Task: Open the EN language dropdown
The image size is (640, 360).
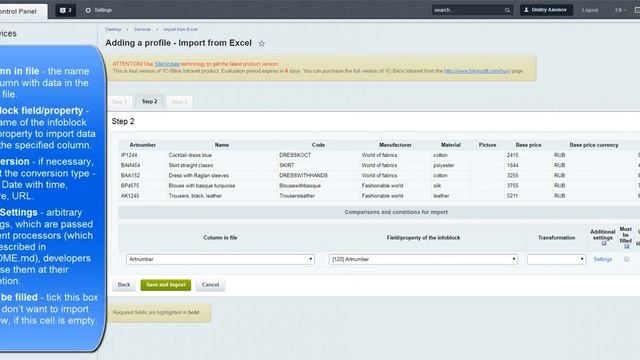Action: (620, 10)
